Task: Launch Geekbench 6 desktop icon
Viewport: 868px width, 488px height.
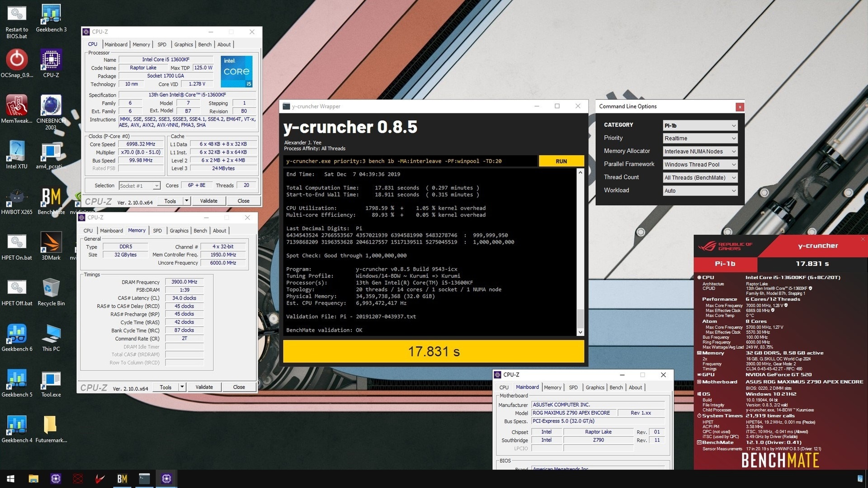Action: click(17, 337)
